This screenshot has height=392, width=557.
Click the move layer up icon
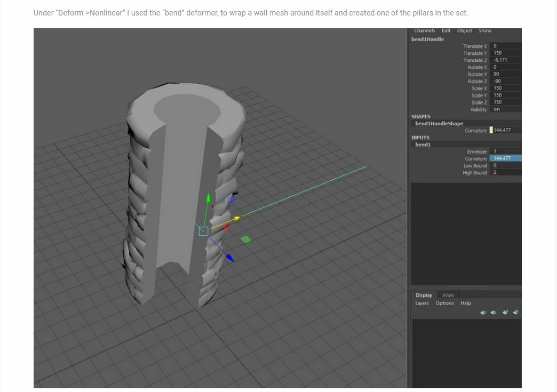[483, 313]
